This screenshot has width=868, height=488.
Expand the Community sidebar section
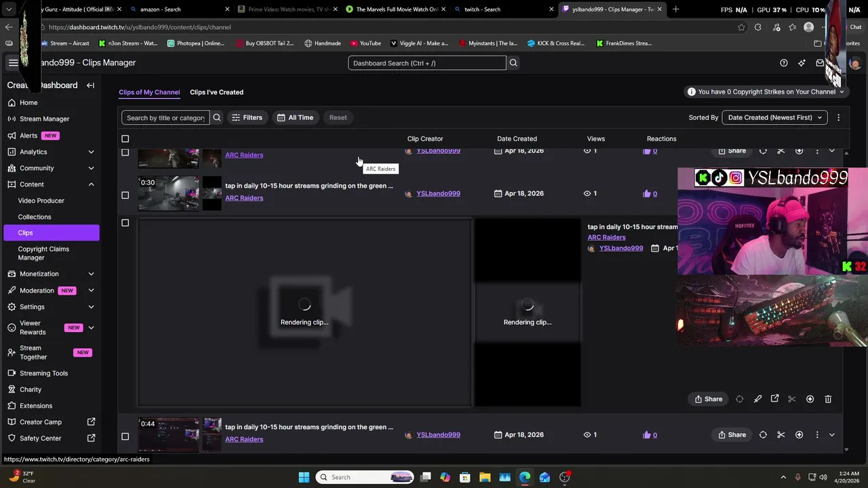click(91, 168)
